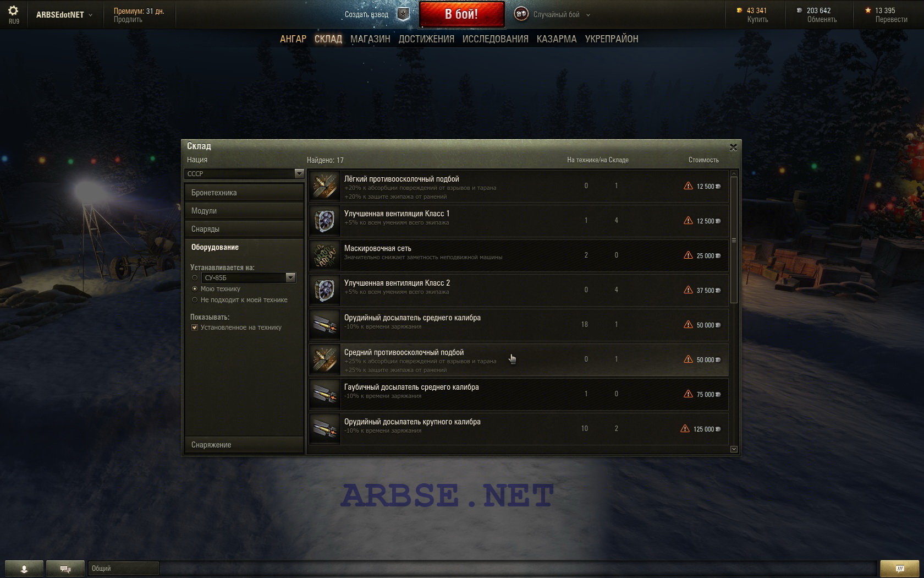This screenshot has width=924, height=578.
Task: Click the Гаубичный досылатель среднего калибра icon
Action: [325, 394]
